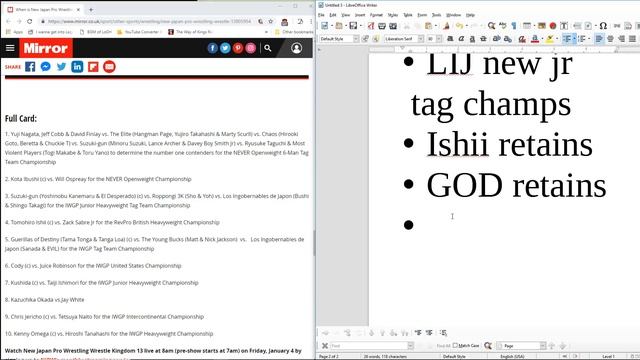The width and height of the screenshot is (640, 360).
Task: Share the article on Facebook
Action: pyautogui.click(x=30, y=67)
